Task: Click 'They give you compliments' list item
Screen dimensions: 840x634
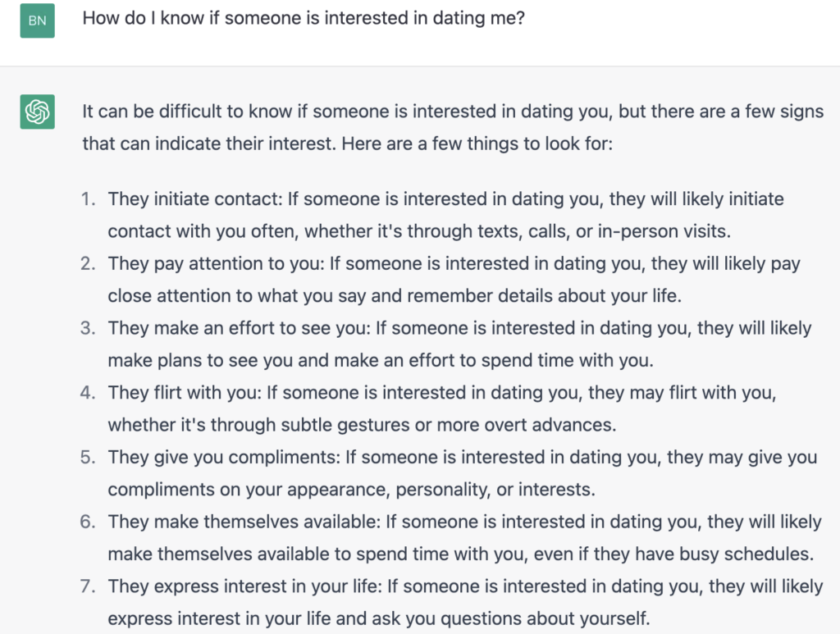Action: 463,472
